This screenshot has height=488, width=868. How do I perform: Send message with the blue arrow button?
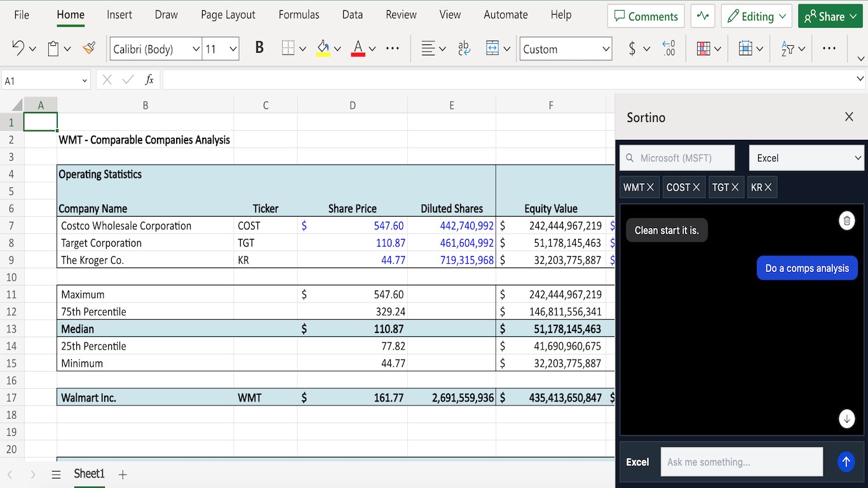[x=846, y=462]
